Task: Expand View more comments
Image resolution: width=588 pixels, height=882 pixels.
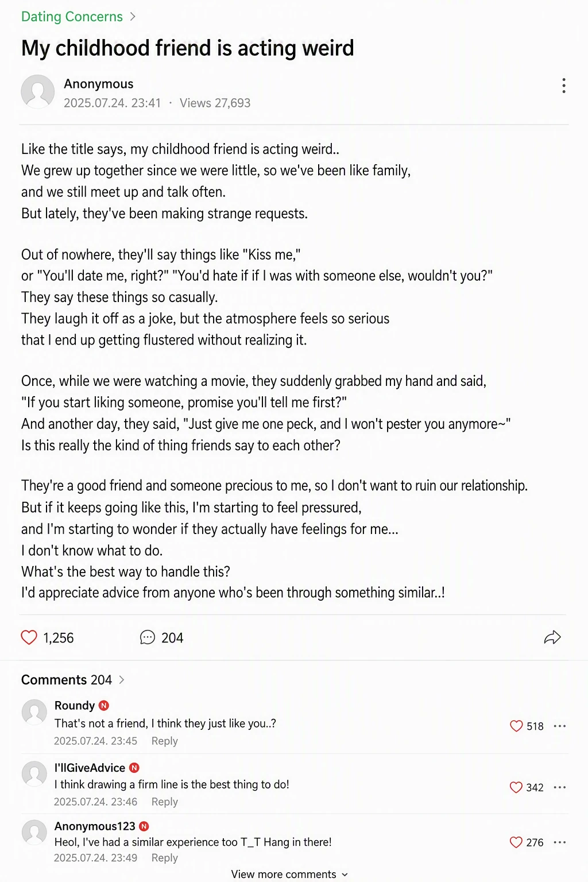Action: coord(289,874)
